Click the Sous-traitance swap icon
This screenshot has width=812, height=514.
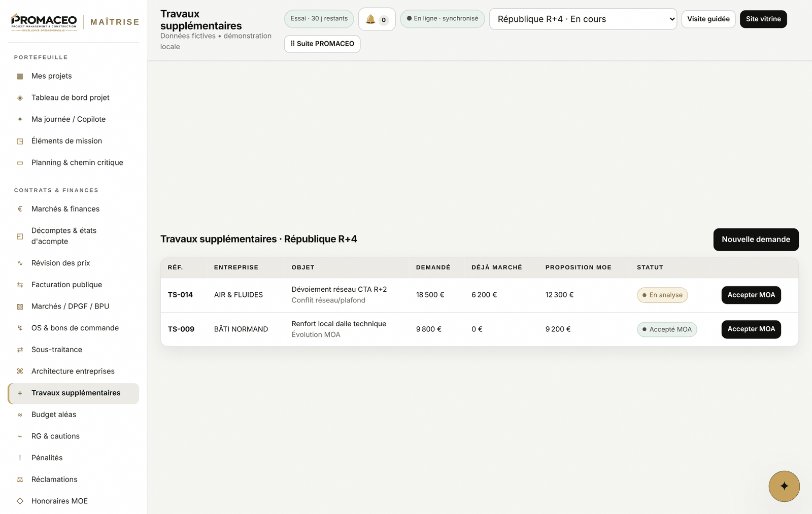coord(20,350)
